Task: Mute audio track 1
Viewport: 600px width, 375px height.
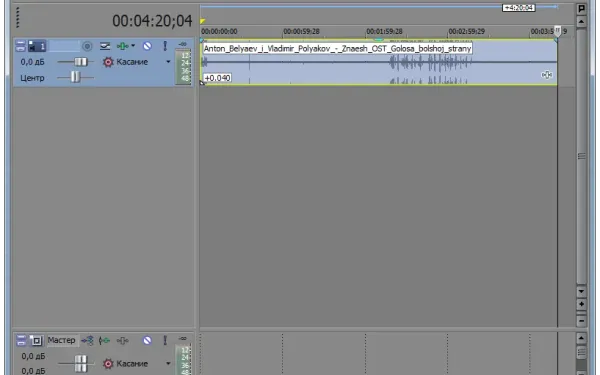Action: [x=147, y=46]
